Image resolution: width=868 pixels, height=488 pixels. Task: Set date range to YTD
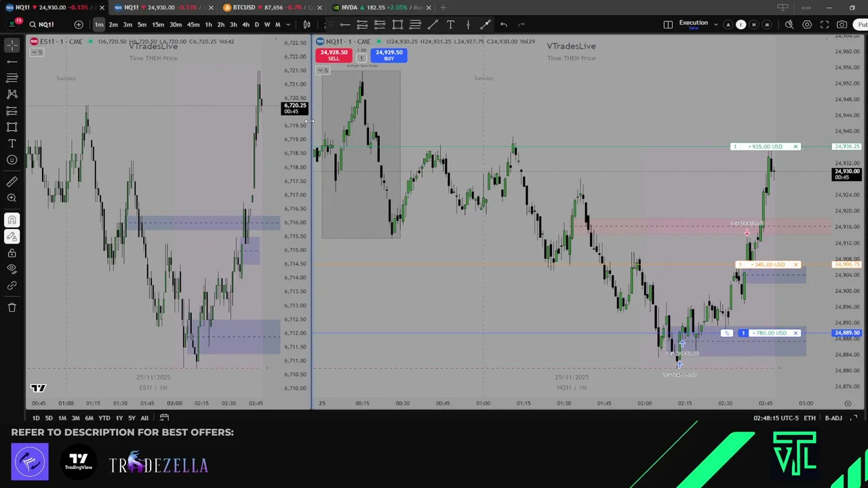pyautogui.click(x=104, y=418)
